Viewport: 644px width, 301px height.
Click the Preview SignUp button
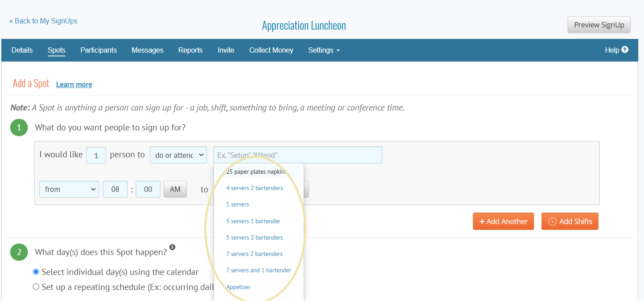[x=599, y=25]
